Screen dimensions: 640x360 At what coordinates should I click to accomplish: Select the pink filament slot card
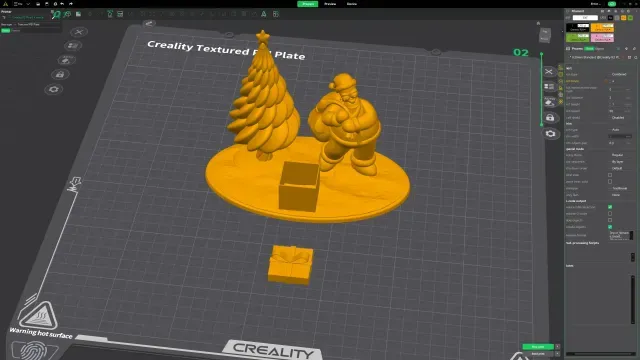point(602,38)
